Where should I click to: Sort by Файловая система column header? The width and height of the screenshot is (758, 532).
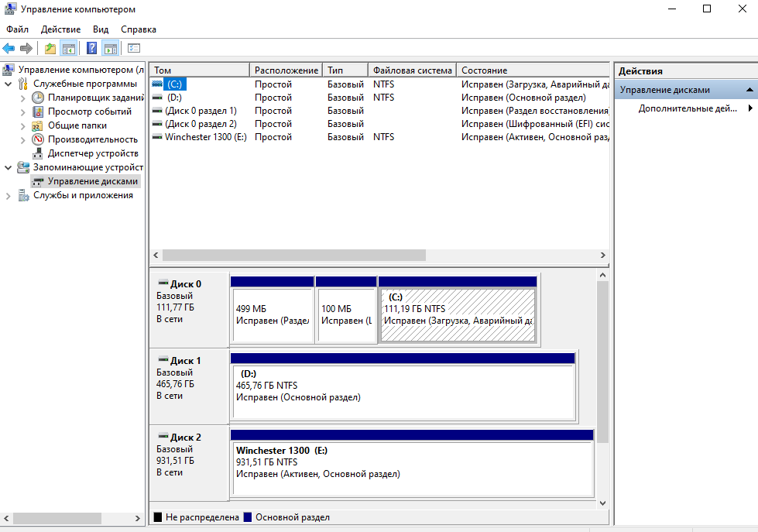413,70
